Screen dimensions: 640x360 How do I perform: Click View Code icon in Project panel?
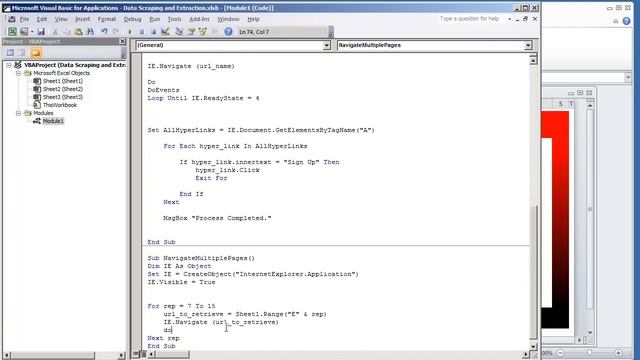coord(11,53)
